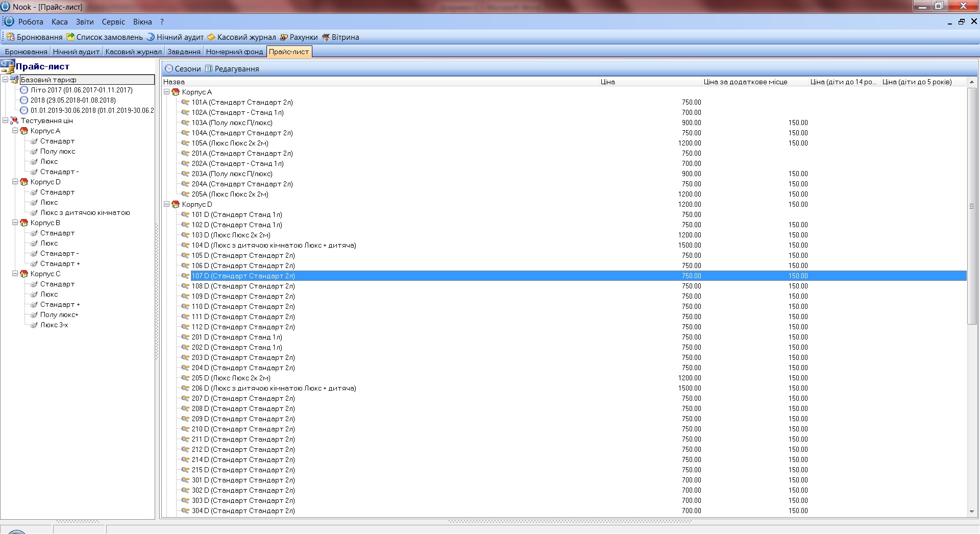Screen dimensions: 980x534
Task: Open Вітрина from the toolbar
Action: [x=326, y=37]
